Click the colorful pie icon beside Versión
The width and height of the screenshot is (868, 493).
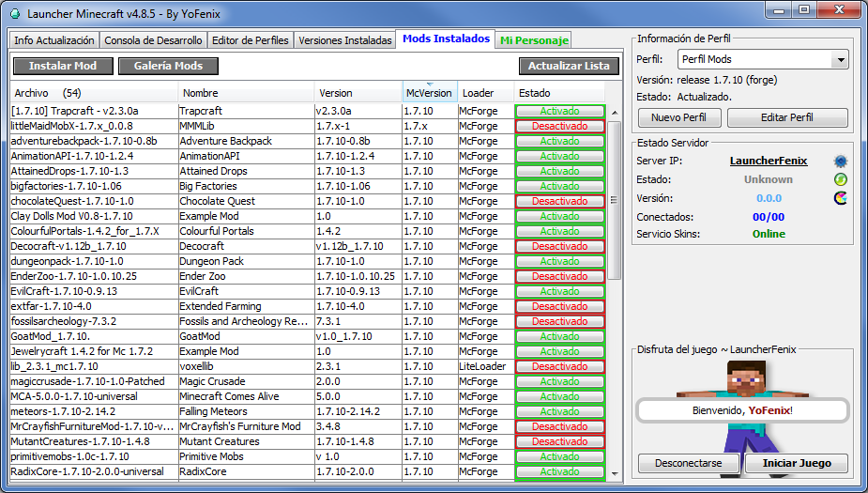[x=841, y=198]
